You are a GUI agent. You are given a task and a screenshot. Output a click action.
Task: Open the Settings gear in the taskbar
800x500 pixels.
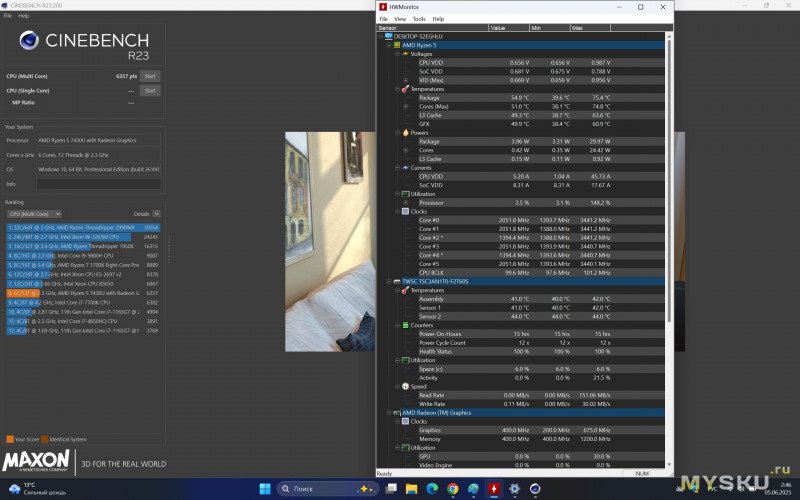(514, 489)
